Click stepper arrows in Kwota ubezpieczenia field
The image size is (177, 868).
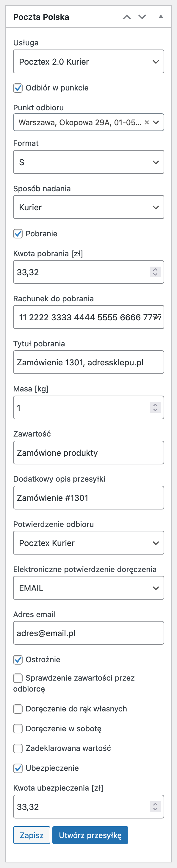click(x=155, y=807)
